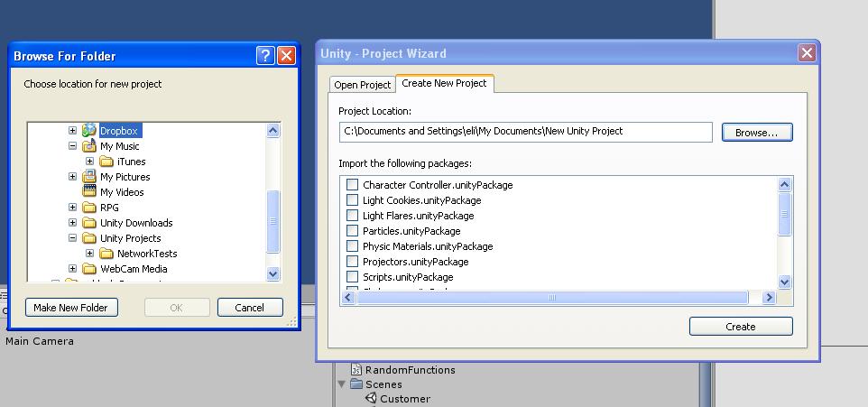Select the Unity Projects folder label
The width and height of the screenshot is (868, 407).
click(131, 238)
